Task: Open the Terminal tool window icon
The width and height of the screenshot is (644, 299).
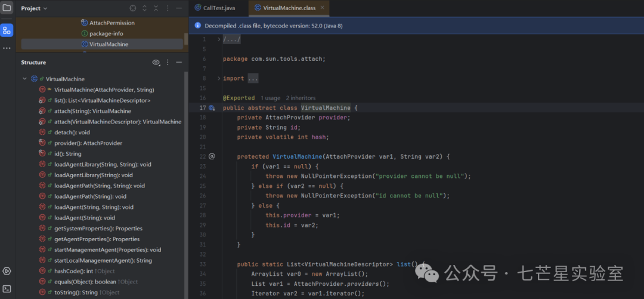Action: click(x=7, y=289)
